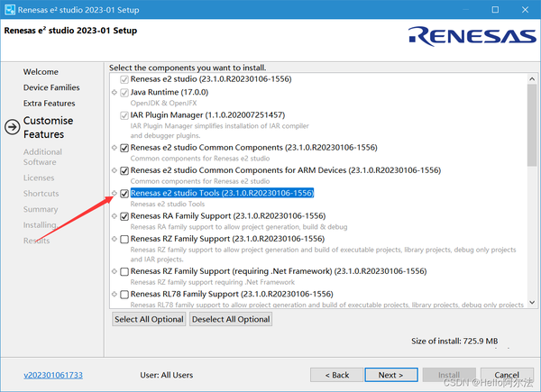
Task: Close the setup window
Action: pyautogui.click(x=525, y=10)
